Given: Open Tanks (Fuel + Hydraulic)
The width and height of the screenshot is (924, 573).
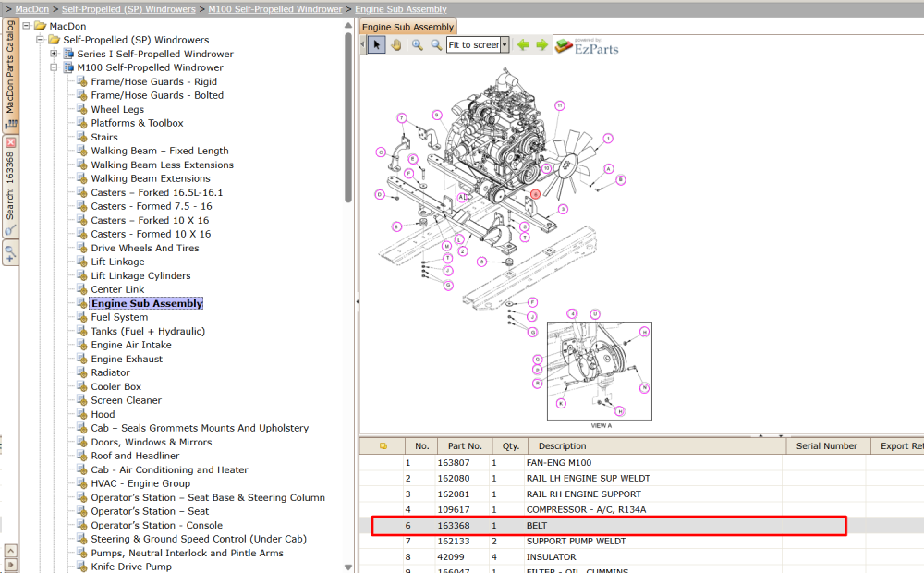Looking at the screenshot, I should [148, 331].
